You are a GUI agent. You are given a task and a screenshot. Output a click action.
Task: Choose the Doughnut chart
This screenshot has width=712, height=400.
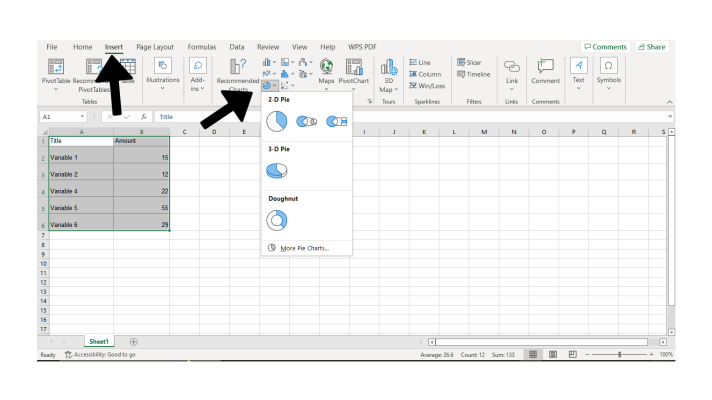(x=277, y=220)
